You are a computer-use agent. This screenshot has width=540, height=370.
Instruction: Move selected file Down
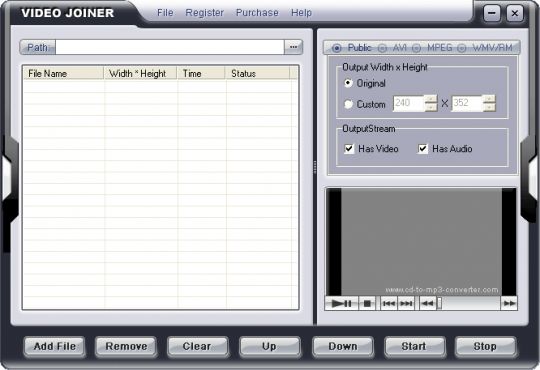coord(343,347)
